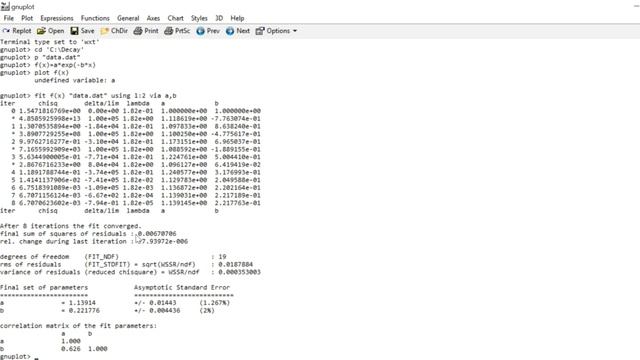This screenshot has width=640, height=360.
Task: Click the Save button label
Action: pyautogui.click(x=87, y=31)
